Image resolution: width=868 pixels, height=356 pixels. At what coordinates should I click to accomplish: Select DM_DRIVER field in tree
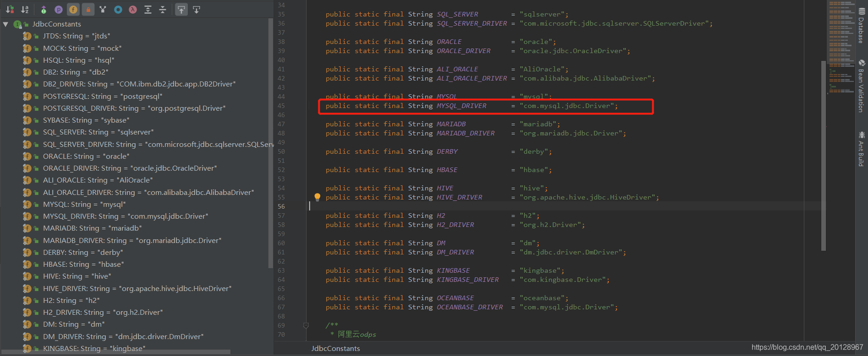click(123, 337)
